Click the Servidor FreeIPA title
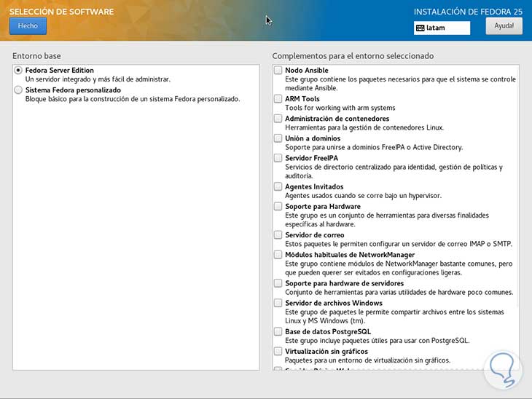This screenshot has height=399, width=532. [x=311, y=157]
